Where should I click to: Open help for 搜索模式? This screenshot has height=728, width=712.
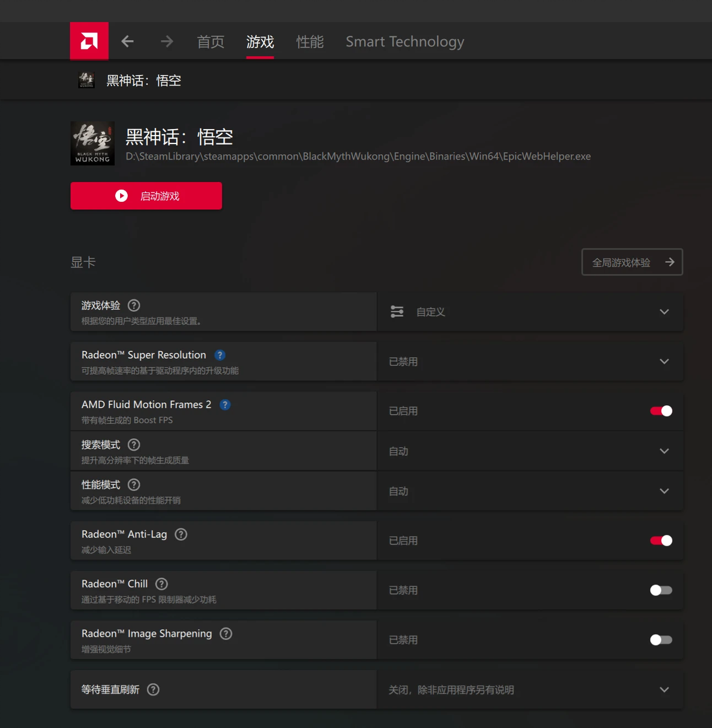[x=134, y=445]
